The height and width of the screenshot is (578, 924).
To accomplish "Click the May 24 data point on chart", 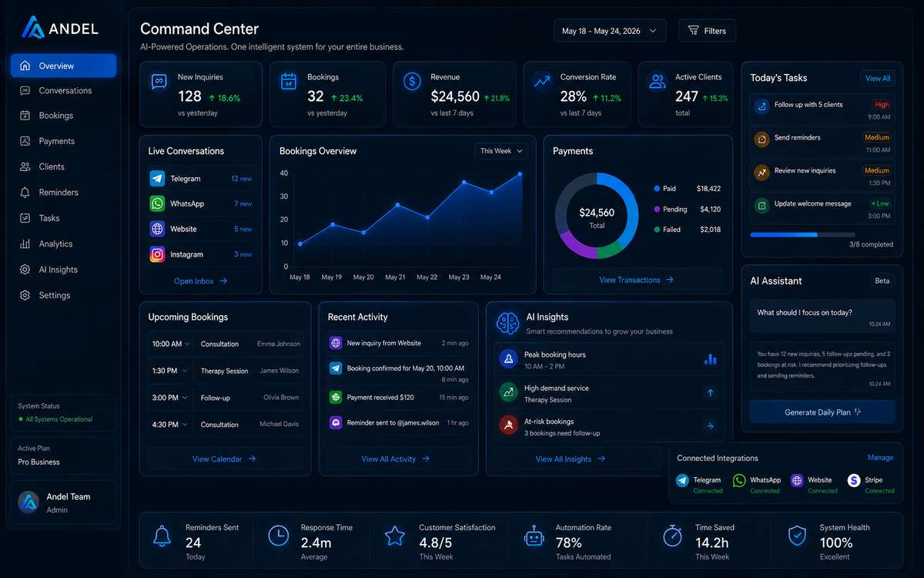I will pyautogui.click(x=520, y=174).
